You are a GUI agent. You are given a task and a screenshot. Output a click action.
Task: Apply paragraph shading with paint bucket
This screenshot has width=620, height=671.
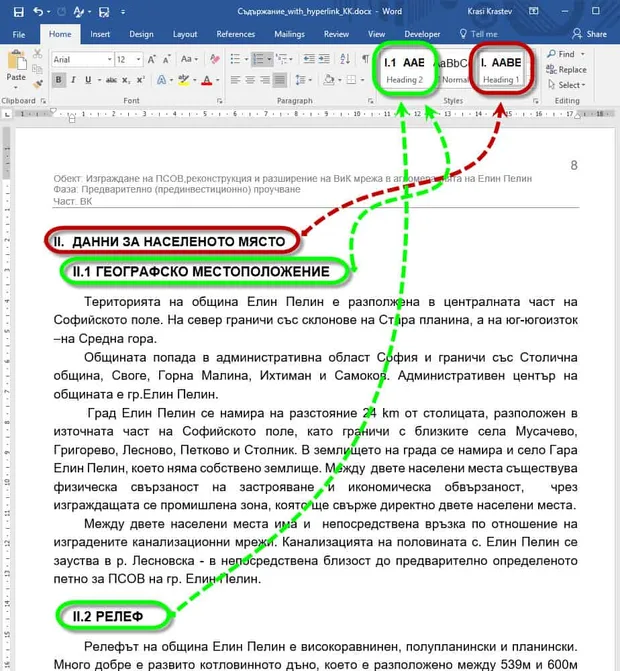tap(329, 80)
